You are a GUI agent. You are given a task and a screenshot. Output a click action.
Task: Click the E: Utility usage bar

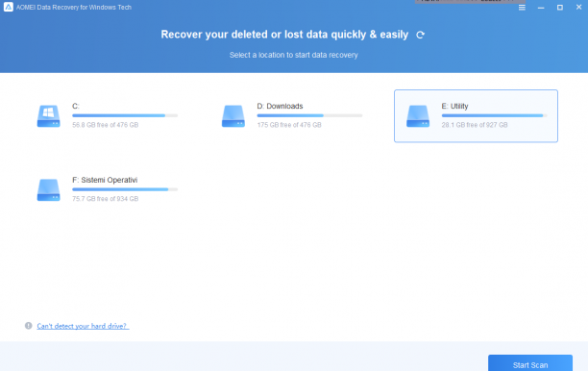point(494,115)
